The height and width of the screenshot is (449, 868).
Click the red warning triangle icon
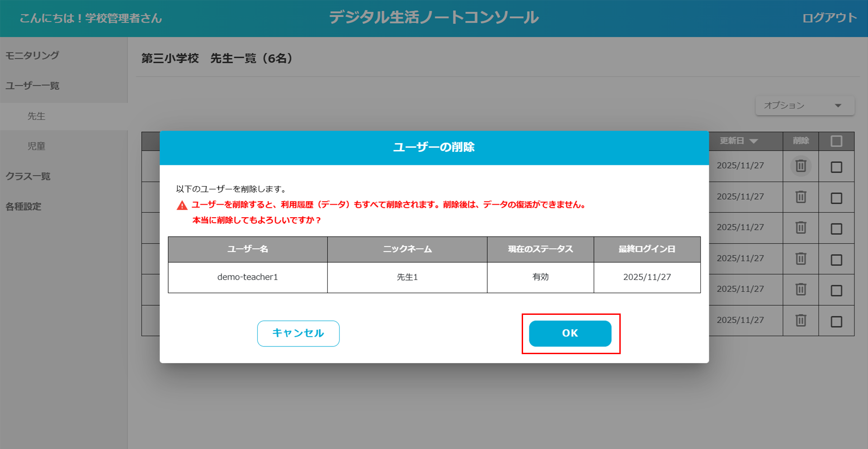tap(182, 206)
